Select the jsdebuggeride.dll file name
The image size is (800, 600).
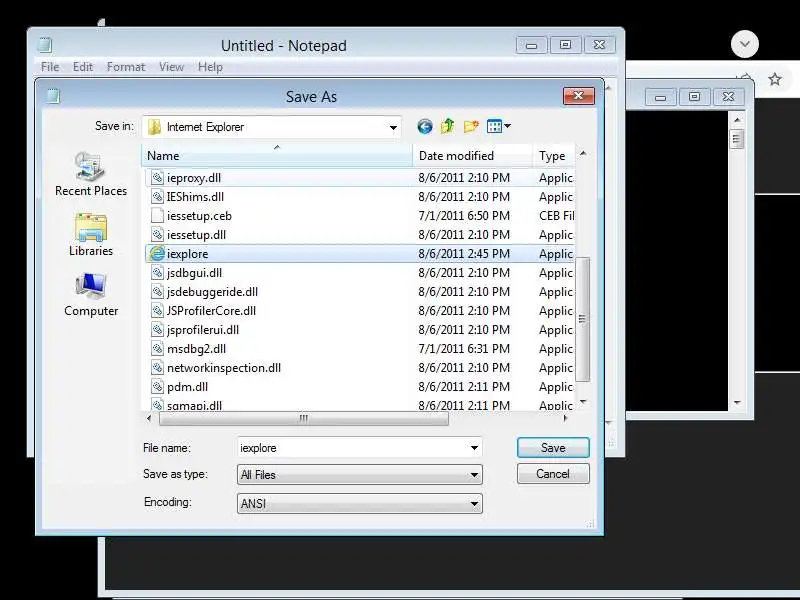point(212,291)
